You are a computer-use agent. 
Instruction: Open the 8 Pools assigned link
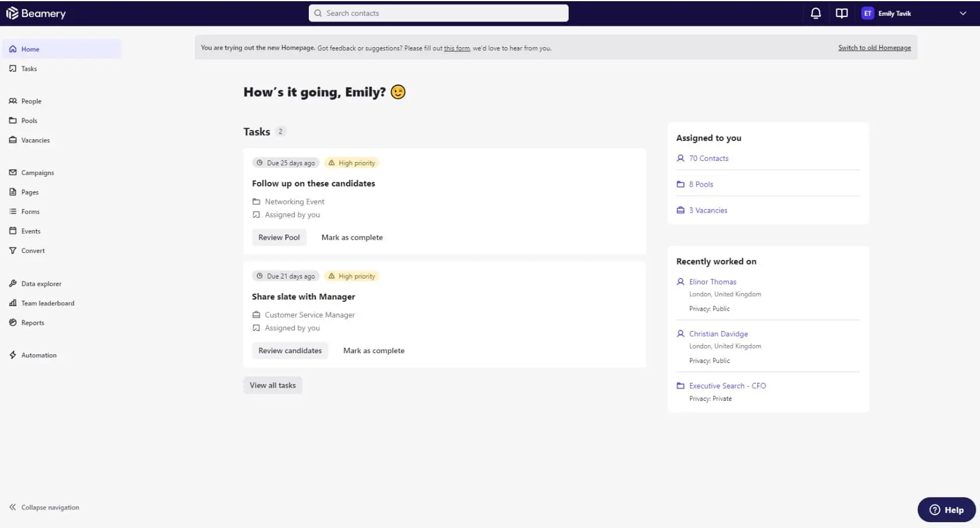[x=701, y=184]
